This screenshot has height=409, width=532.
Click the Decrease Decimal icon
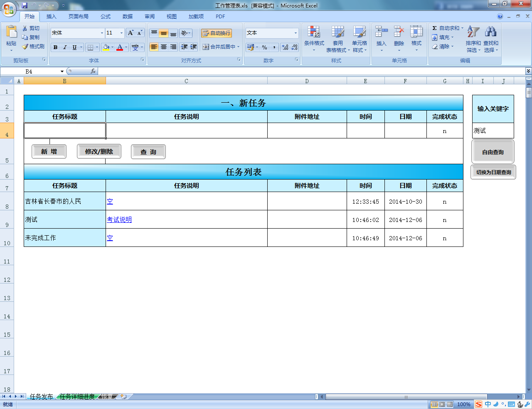[294, 47]
